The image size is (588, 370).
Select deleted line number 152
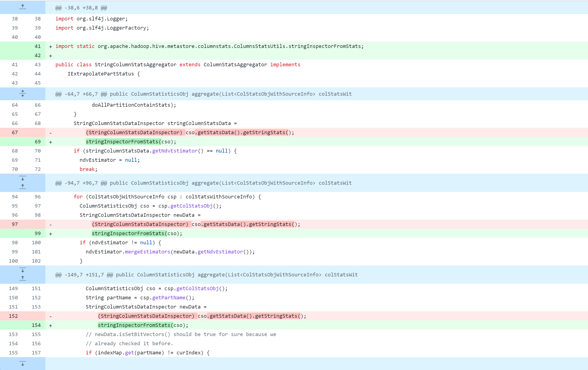pyautogui.click(x=13, y=316)
